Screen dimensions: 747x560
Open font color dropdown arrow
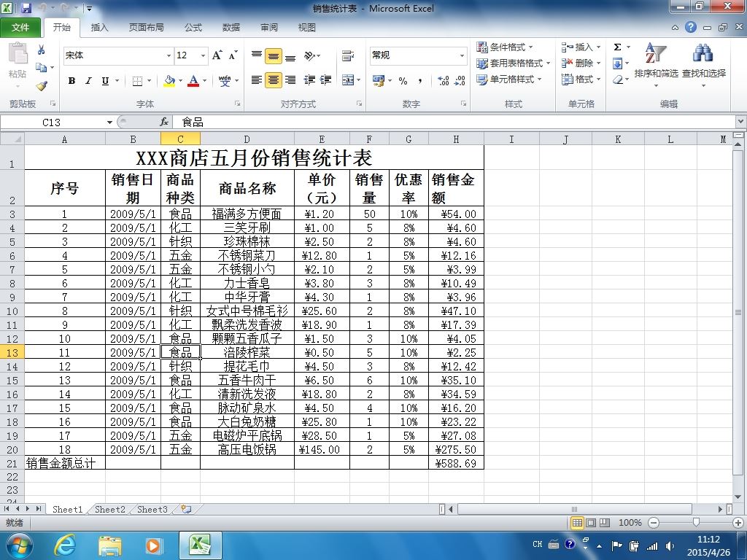coord(205,80)
